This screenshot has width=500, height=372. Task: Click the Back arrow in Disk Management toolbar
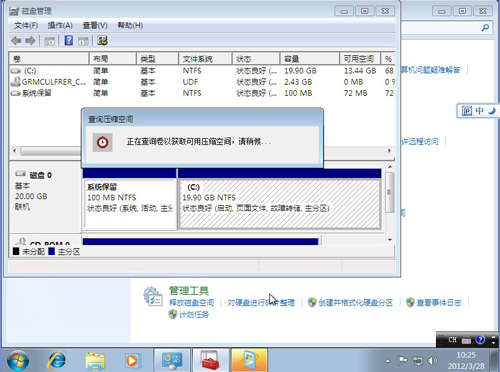click(16, 41)
